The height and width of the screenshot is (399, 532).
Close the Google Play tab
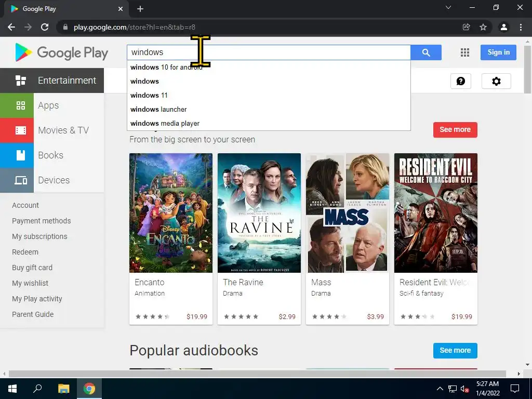[121, 9]
